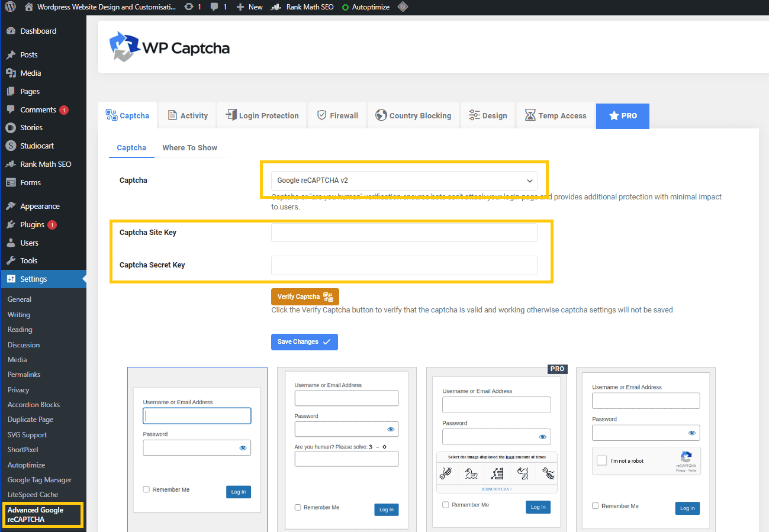Viewport: 769px width, 532px height.
Task: Click the Autoptimize green status icon
Action: (345, 7)
